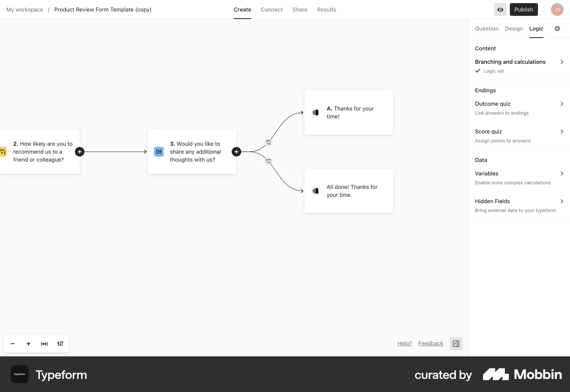Zoom in using the plus icon
This screenshot has width=570, height=392.
tap(28, 344)
